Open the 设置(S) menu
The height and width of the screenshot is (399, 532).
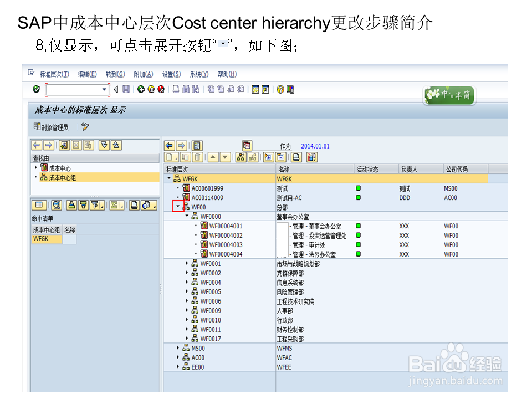click(171, 74)
